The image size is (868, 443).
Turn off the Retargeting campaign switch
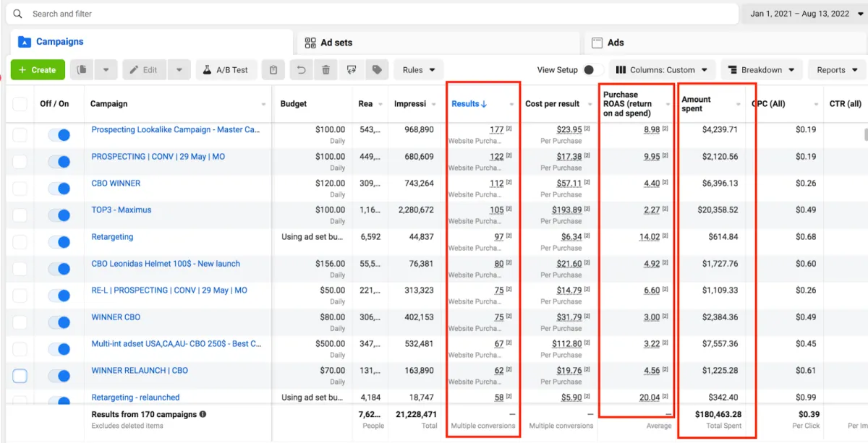(x=59, y=242)
